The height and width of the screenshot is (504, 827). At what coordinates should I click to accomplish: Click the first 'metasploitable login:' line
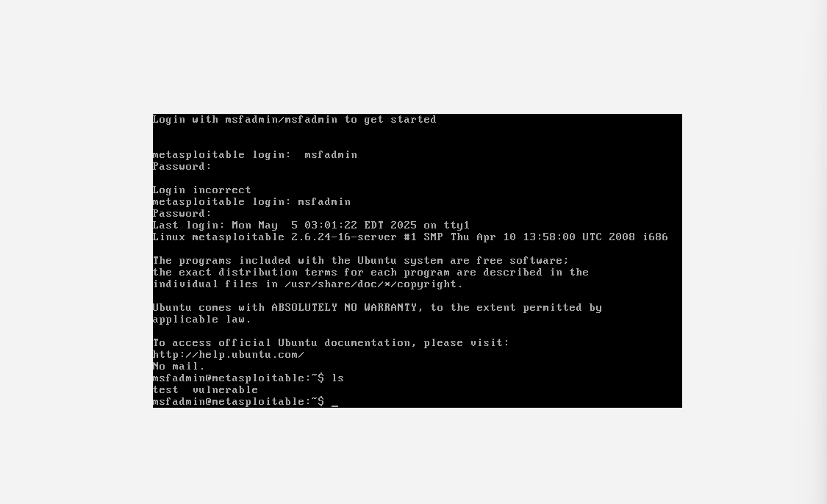click(255, 154)
